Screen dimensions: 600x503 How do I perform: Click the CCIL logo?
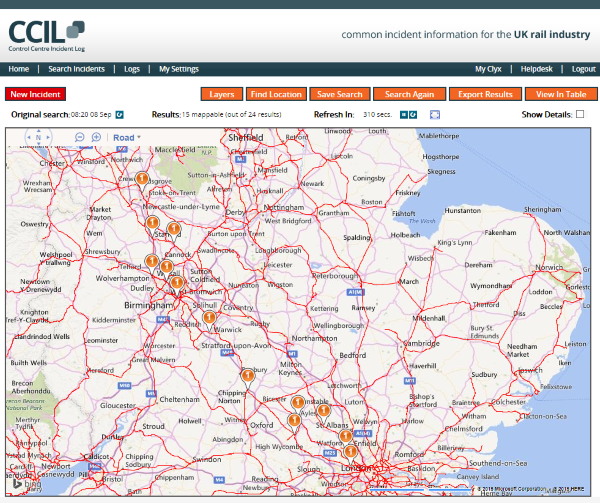coord(46,32)
